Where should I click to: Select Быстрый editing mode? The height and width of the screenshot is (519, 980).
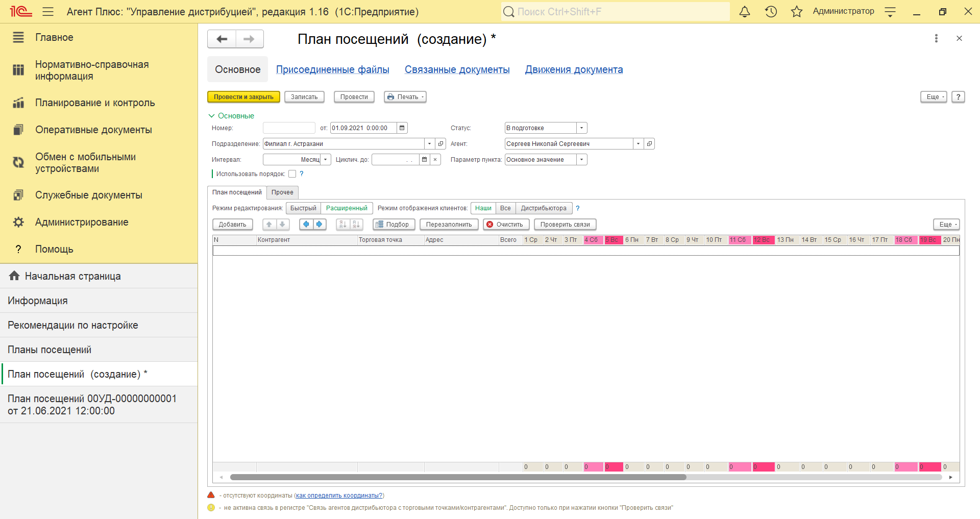tap(303, 208)
